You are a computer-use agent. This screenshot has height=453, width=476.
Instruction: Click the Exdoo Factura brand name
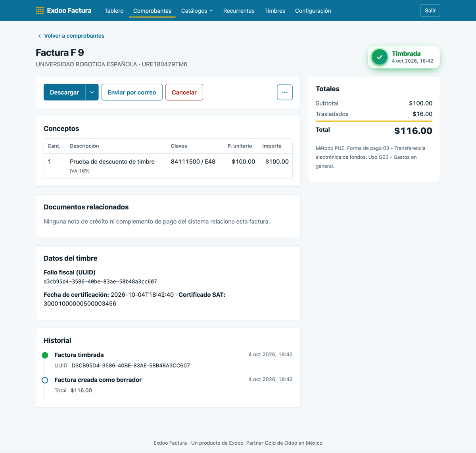[69, 11]
